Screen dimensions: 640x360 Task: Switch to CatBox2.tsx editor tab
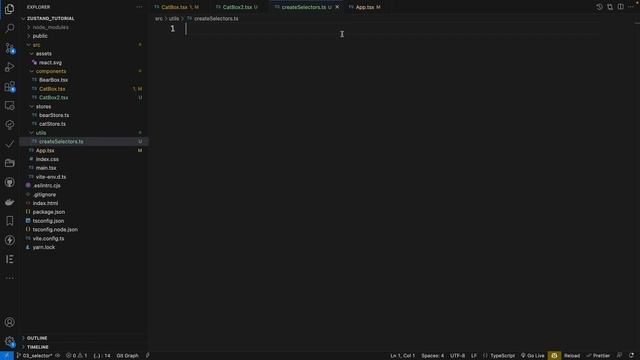point(237,7)
